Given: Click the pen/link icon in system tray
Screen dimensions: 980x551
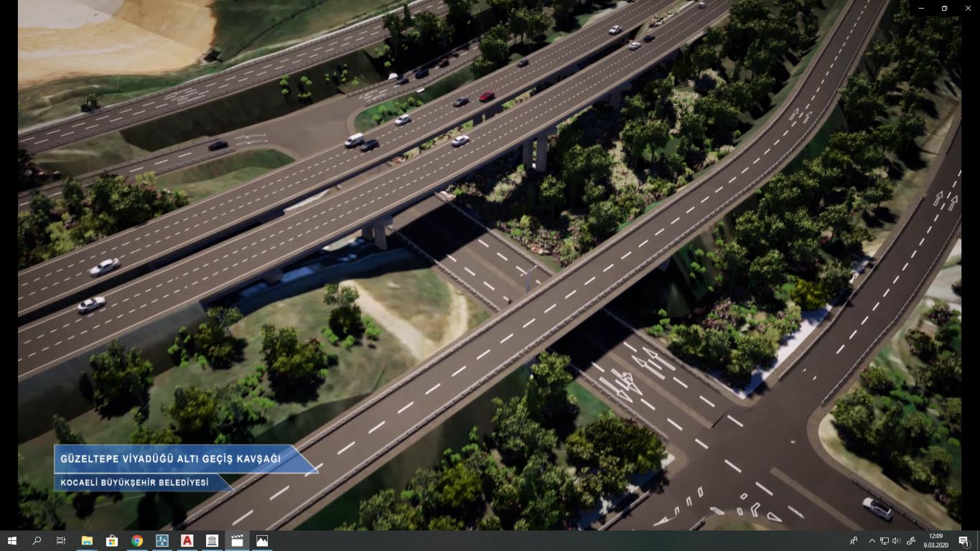Looking at the screenshot, I should point(911,541).
